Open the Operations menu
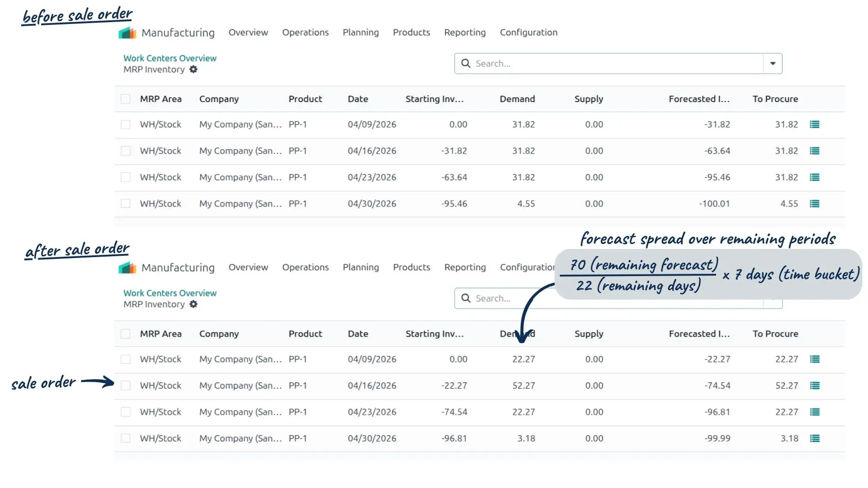Screen dimensions: 868x488 pyautogui.click(x=306, y=32)
